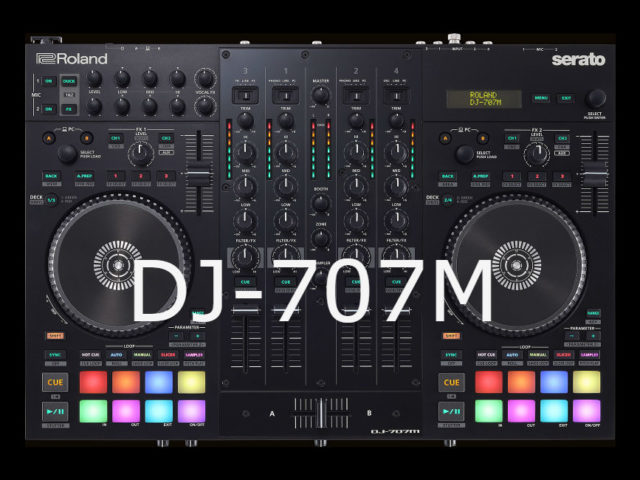Select SLICER pad mode on left deck
Image resolution: width=640 pixels, height=480 pixels.
(168, 355)
